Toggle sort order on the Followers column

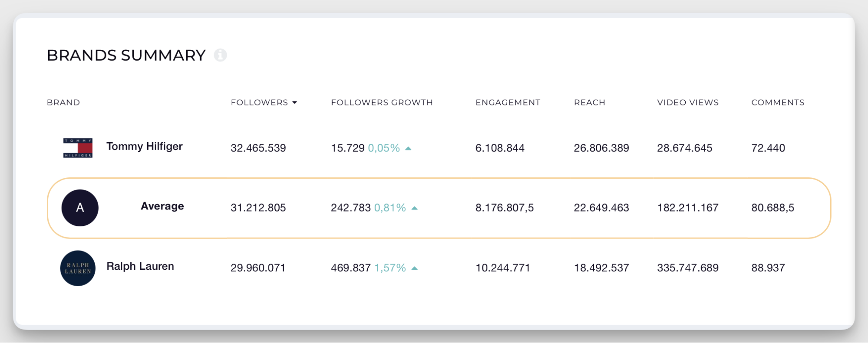click(258, 102)
